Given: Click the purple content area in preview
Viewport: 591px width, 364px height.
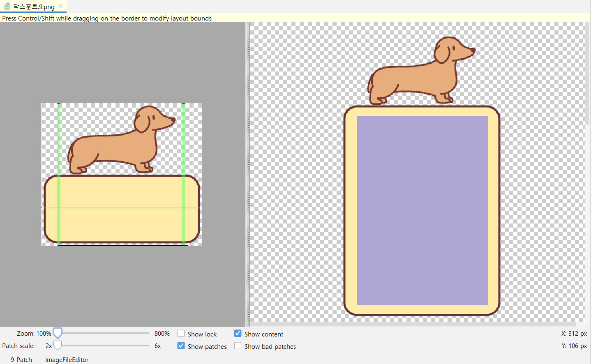Looking at the screenshot, I should (x=422, y=210).
